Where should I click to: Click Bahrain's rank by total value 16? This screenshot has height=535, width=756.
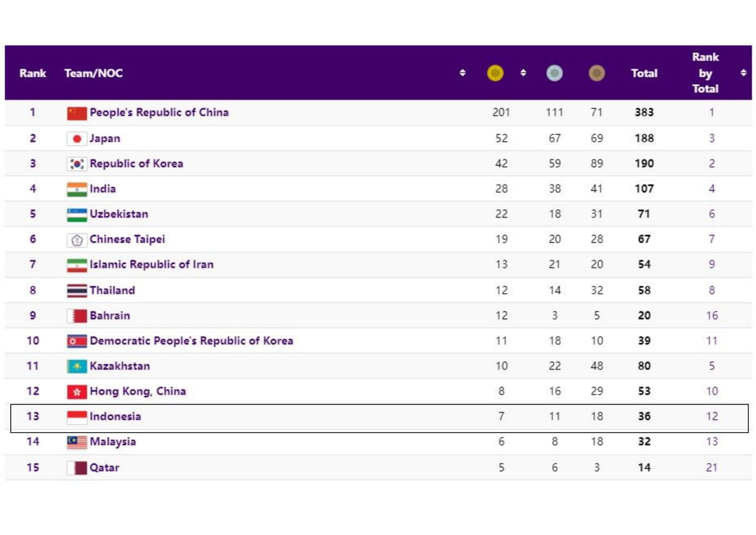tap(712, 316)
